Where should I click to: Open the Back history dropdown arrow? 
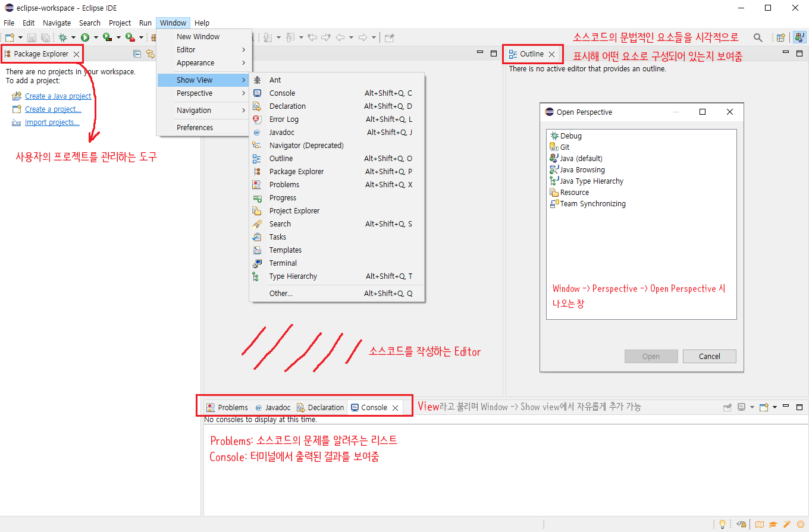351,37
